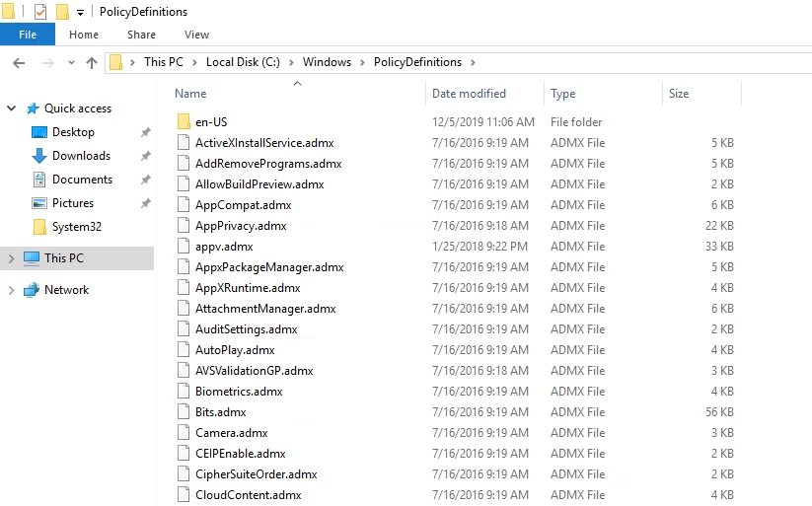The width and height of the screenshot is (812, 506).
Task: Click Local Disk (C:) in the address bar
Action: pos(243,62)
